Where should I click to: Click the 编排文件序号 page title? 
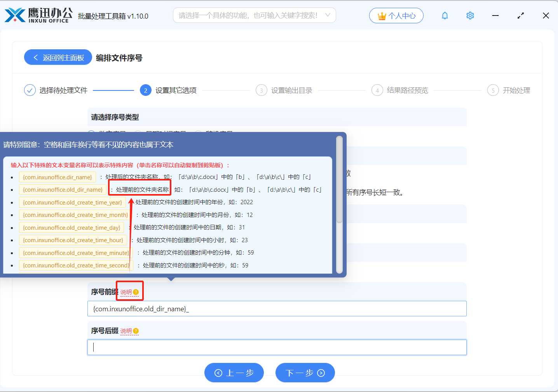(x=119, y=58)
